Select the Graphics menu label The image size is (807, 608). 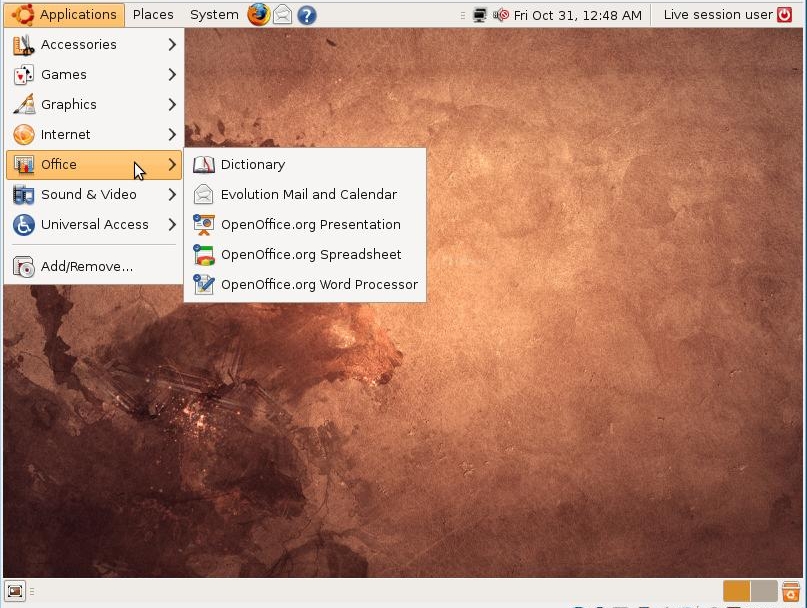(x=69, y=105)
